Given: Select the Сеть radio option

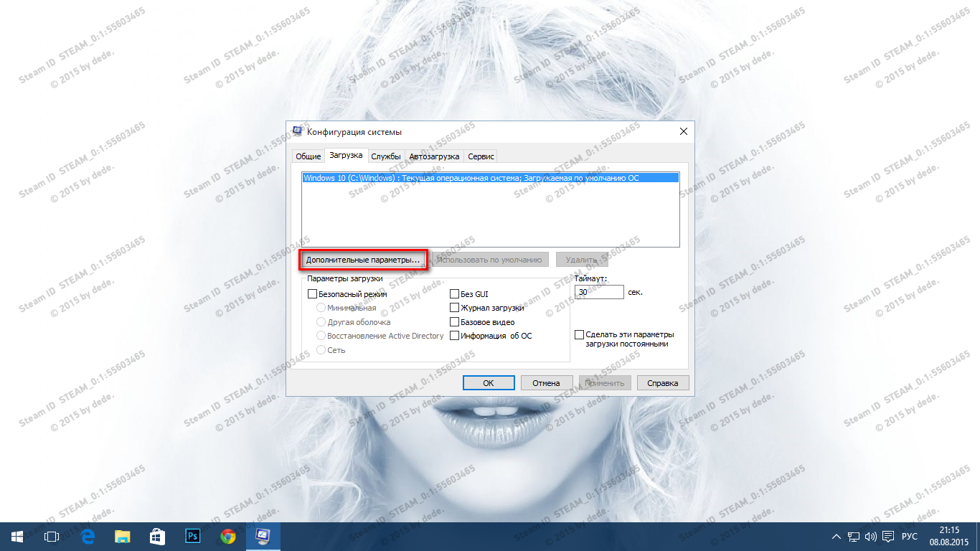Looking at the screenshot, I should click(321, 350).
